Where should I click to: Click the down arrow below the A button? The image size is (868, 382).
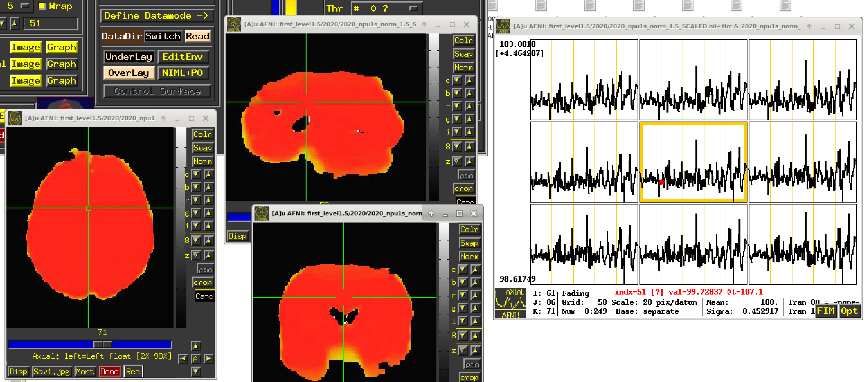pos(195,371)
